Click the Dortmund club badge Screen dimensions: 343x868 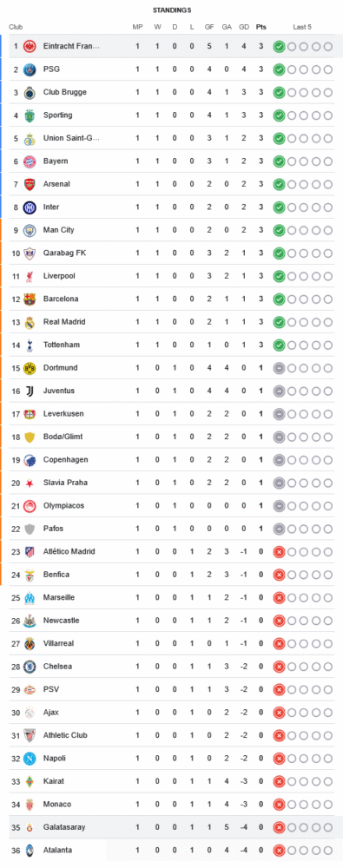click(x=30, y=368)
